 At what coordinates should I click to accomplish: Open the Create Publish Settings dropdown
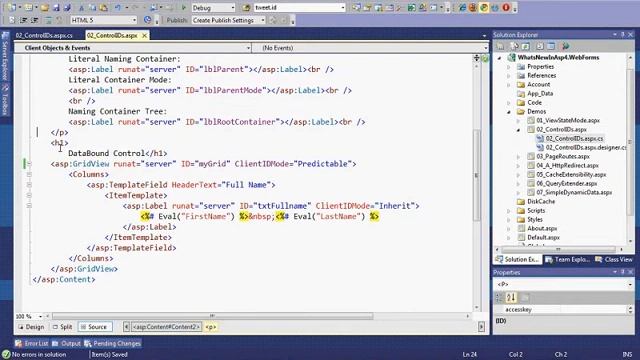click(x=262, y=20)
